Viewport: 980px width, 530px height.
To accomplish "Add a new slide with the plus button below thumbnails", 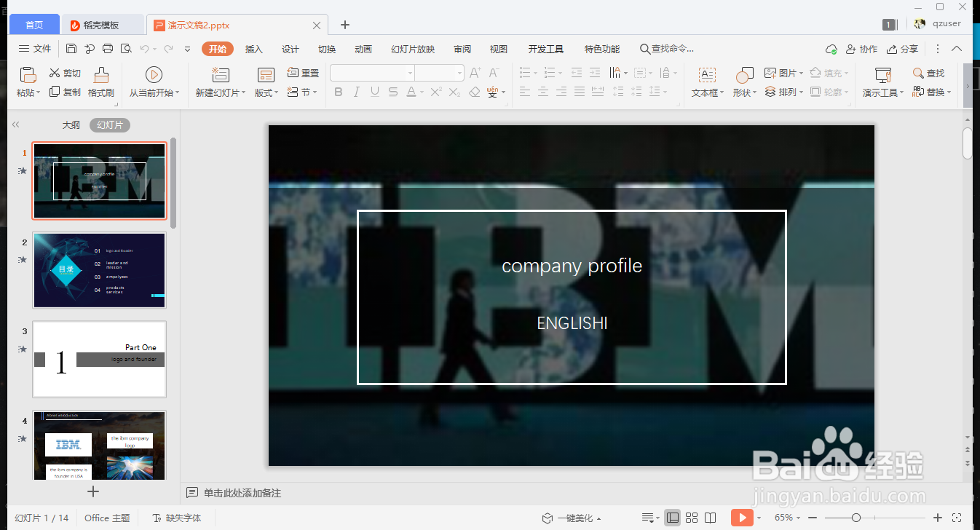I will tap(93, 491).
